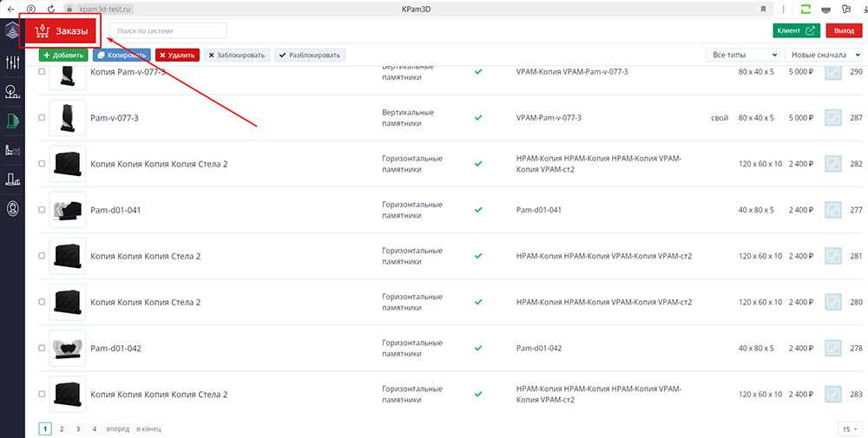Tick the checkbox for Pam-v-077-3
This screenshot has width=868, height=438.
[42, 118]
